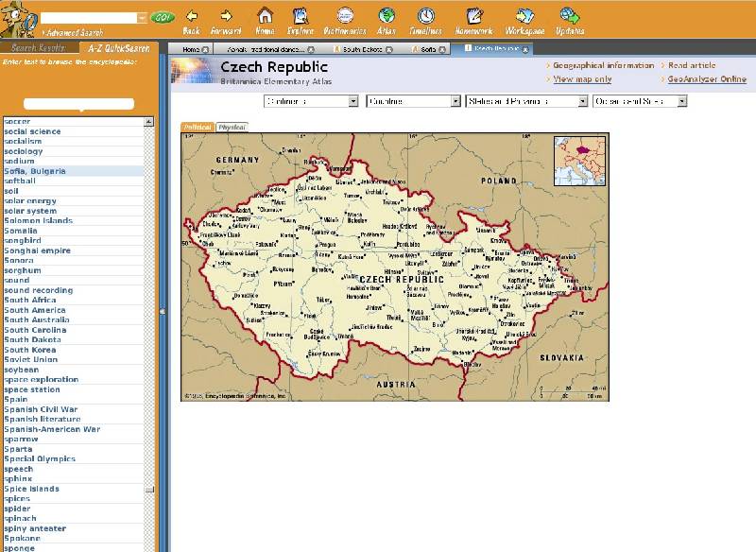Click the QuickSearch browse text field
756x552 pixels.
click(78, 104)
